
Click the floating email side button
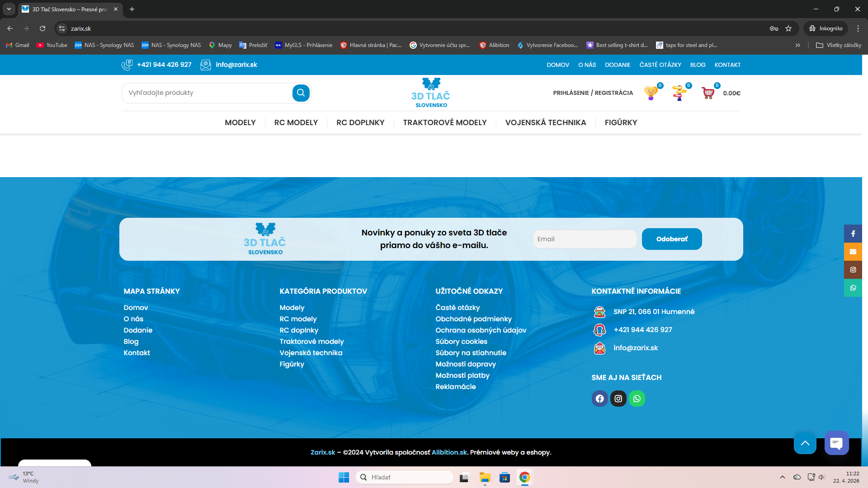[x=853, y=252]
